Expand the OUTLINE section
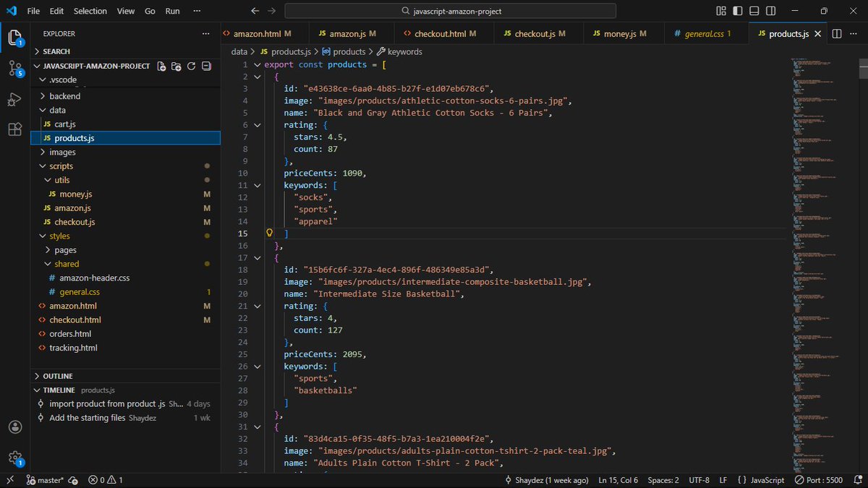Image resolution: width=868 pixels, height=488 pixels. tap(125, 376)
